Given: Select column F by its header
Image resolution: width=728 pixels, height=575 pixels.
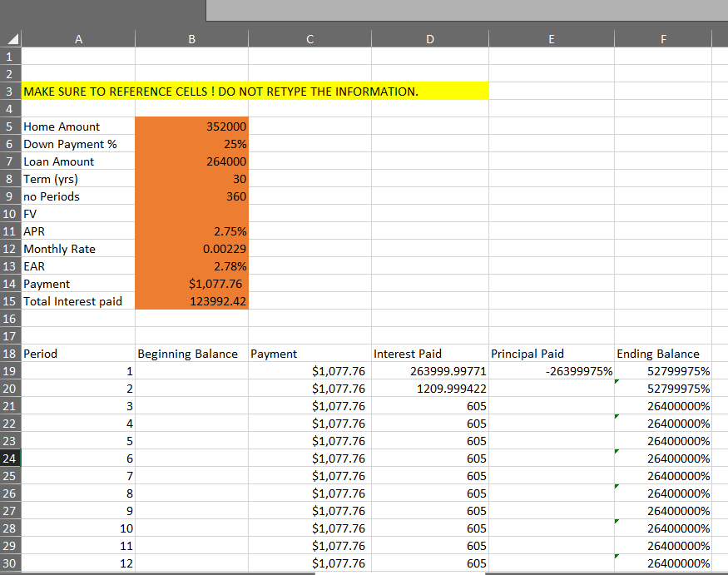Looking at the screenshot, I should point(663,38).
